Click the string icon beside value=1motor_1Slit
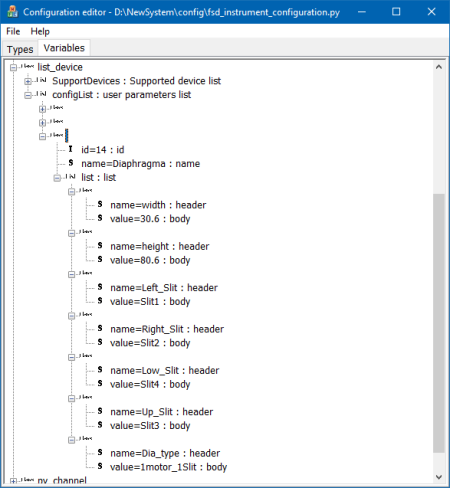The width and height of the screenshot is (450, 488). pos(100,466)
